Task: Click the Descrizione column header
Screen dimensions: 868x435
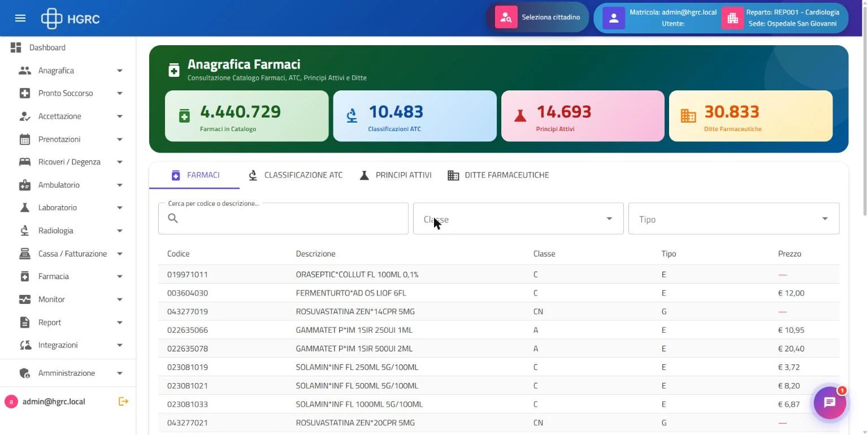Action: 315,254
